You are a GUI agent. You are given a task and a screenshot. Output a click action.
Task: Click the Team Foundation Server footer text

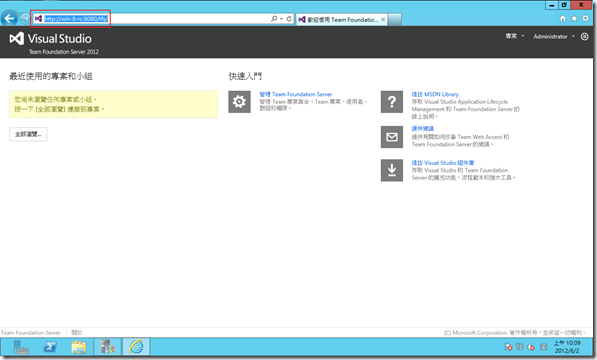pos(31,333)
